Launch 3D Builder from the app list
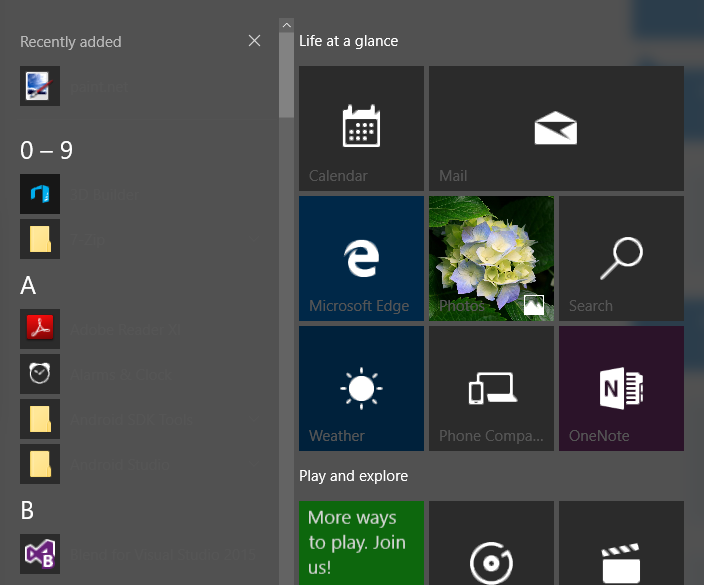 pyautogui.click(x=40, y=194)
